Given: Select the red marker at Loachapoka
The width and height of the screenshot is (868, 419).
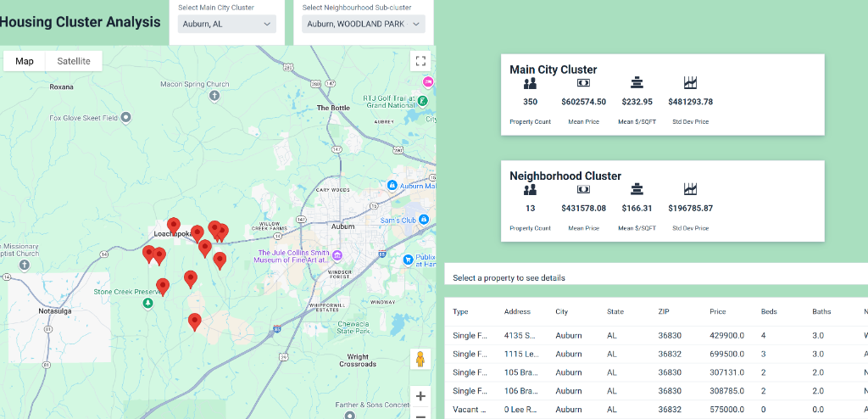Looking at the screenshot, I should point(174,226).
